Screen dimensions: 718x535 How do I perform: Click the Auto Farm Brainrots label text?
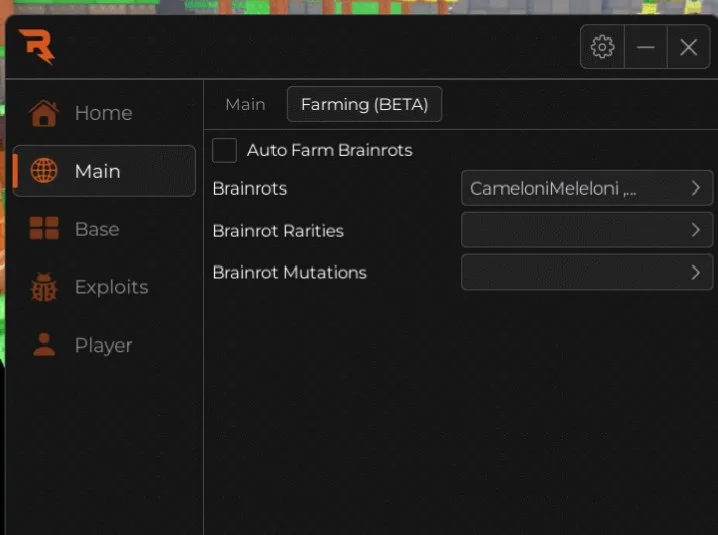point(330,150)
